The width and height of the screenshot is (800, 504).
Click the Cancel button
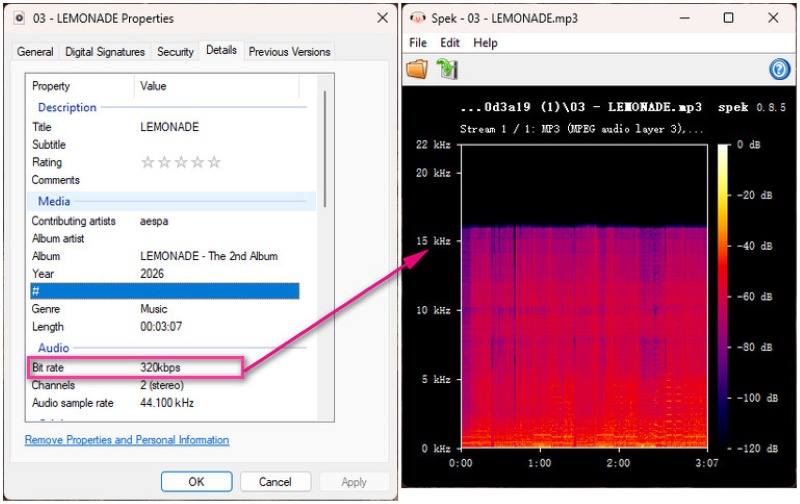(275, 482)
